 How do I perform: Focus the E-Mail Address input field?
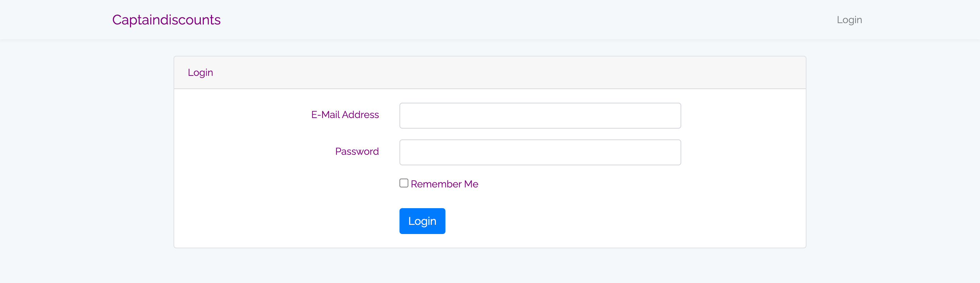click(x=540, y=116)
